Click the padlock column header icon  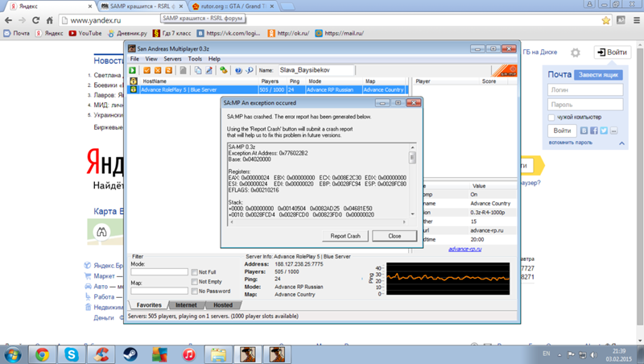pyautogui.click(x=133, y=81)
